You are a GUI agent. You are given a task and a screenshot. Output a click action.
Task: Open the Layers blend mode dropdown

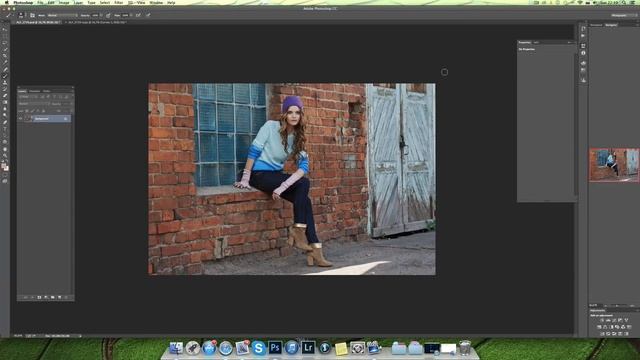point(35,104)
